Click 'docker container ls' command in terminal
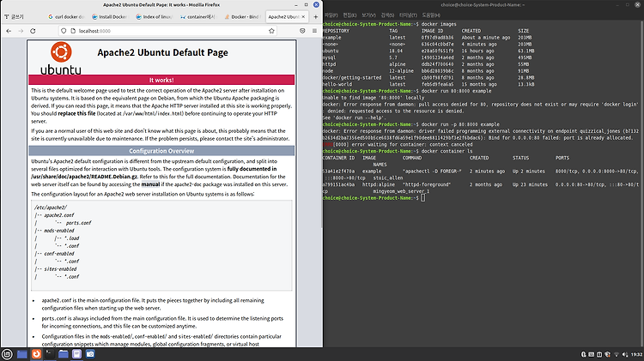Viewport: 644px width, 361px height. (x=447, y=151)
